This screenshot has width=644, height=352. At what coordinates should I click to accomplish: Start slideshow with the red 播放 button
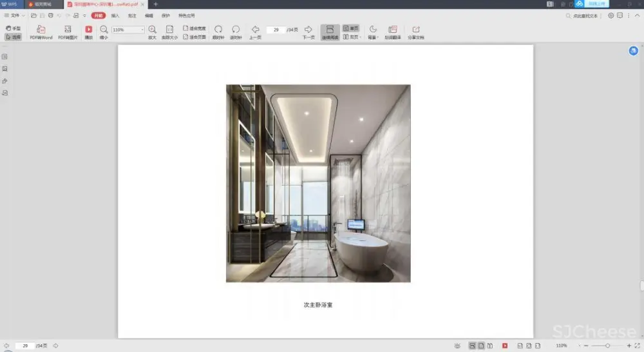89,32
